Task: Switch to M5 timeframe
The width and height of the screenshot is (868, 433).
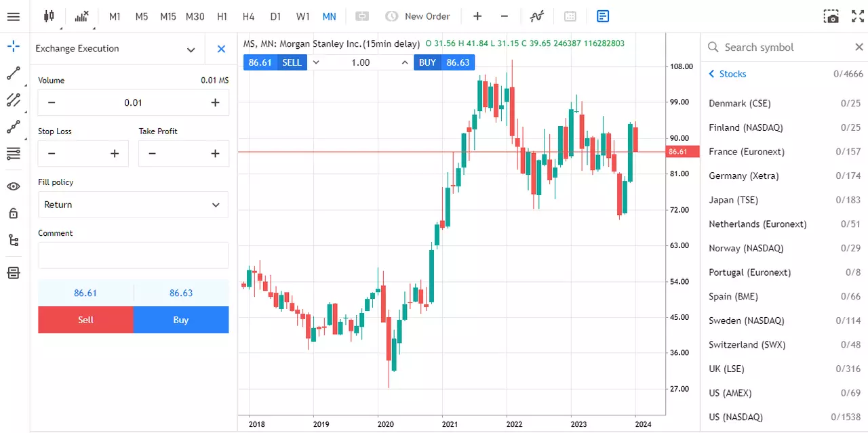Action: point(141,16)
